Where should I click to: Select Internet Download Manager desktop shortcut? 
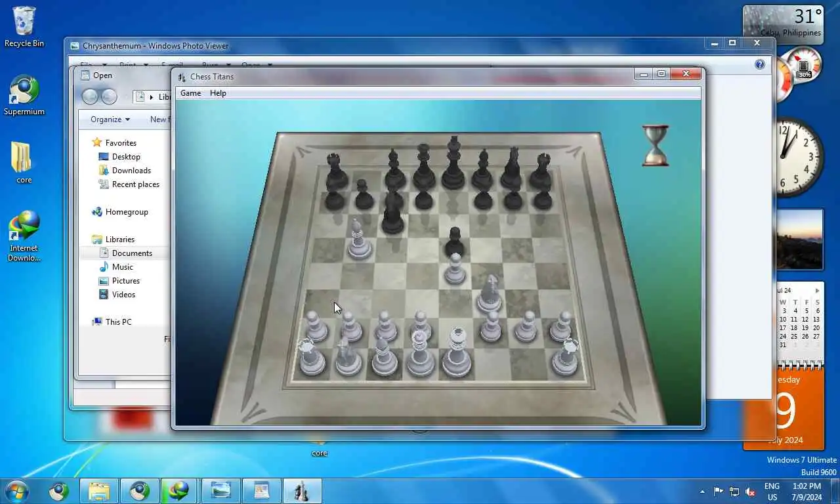24,236
